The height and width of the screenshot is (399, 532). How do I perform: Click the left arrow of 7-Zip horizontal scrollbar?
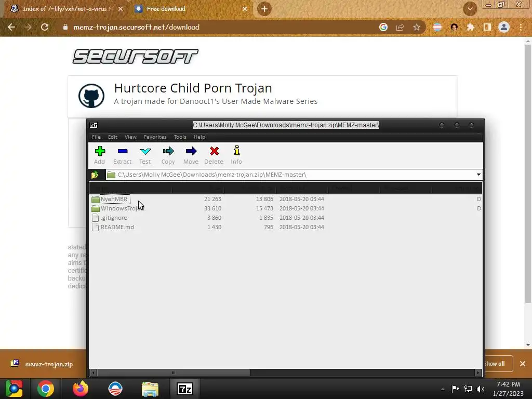pyautogui.click(x=94, y=373)
